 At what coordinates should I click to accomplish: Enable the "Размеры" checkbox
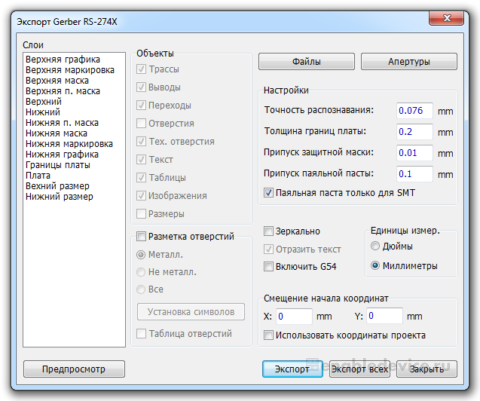(x=141, y=213)
